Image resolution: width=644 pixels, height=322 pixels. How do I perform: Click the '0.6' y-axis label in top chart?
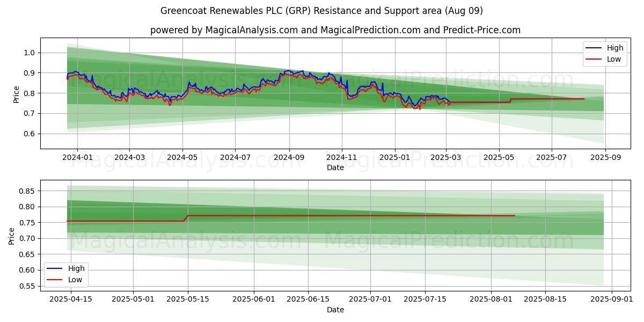pos(30,134)
